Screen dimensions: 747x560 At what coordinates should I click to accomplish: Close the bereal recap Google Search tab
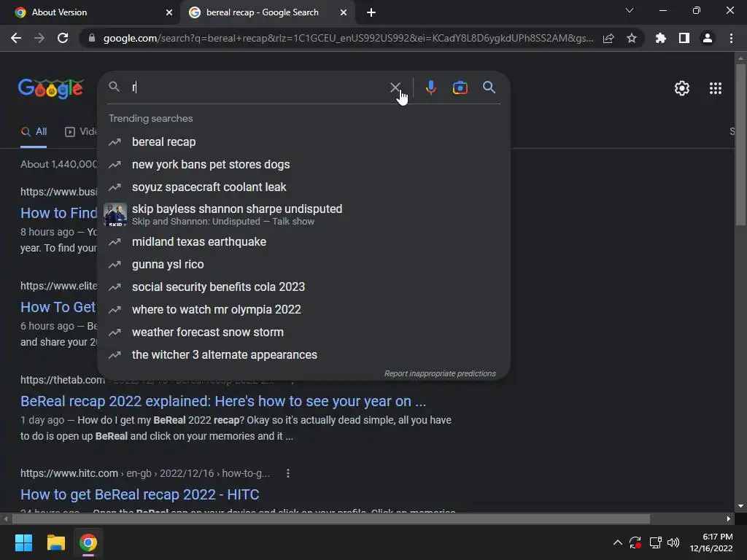click(344, 12)
